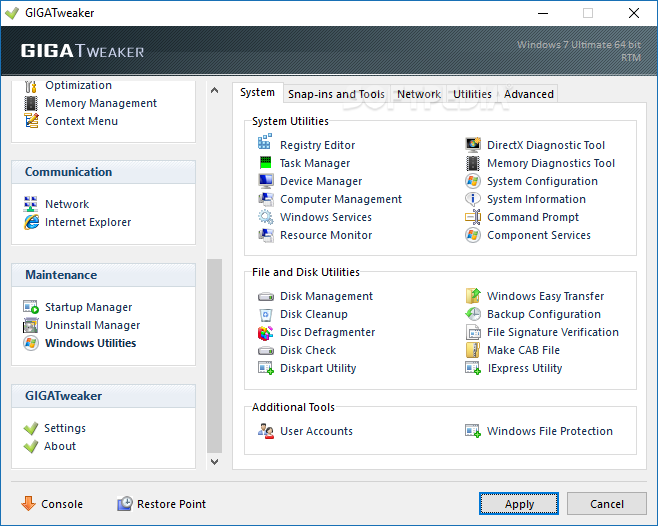Click the Disc Defragmenter icon
Viewport: 658px width, 526px height.
(266, 332)
